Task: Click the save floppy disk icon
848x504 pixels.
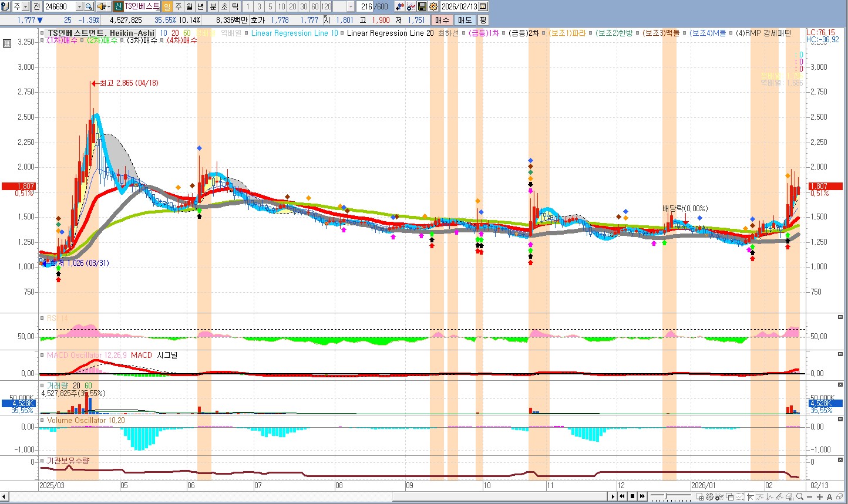Action: (x=422, y=6)
